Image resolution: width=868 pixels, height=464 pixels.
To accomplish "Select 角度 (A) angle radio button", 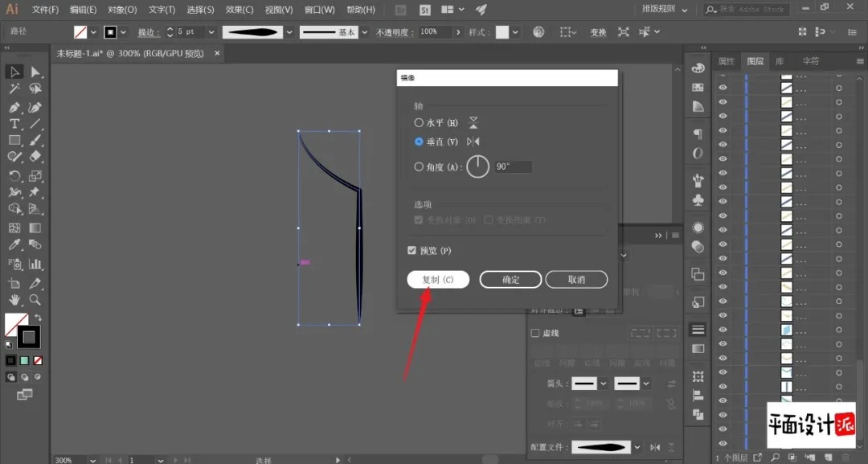I will click(419, 166).
